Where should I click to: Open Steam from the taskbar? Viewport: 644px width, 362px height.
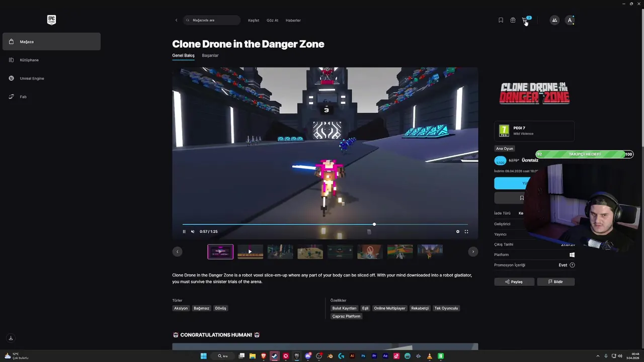click(x=274, y=356)
